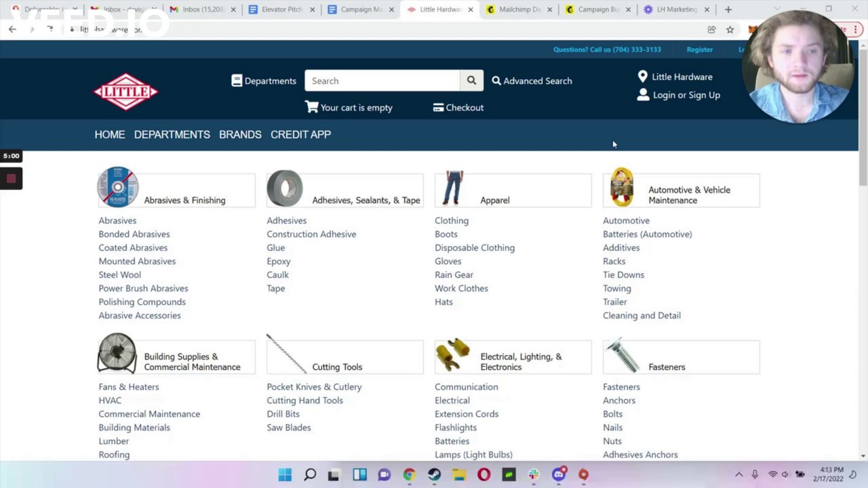Screen dimensions: 868x488
Task: Show hidden system tray icons
Action: point(738,474)
